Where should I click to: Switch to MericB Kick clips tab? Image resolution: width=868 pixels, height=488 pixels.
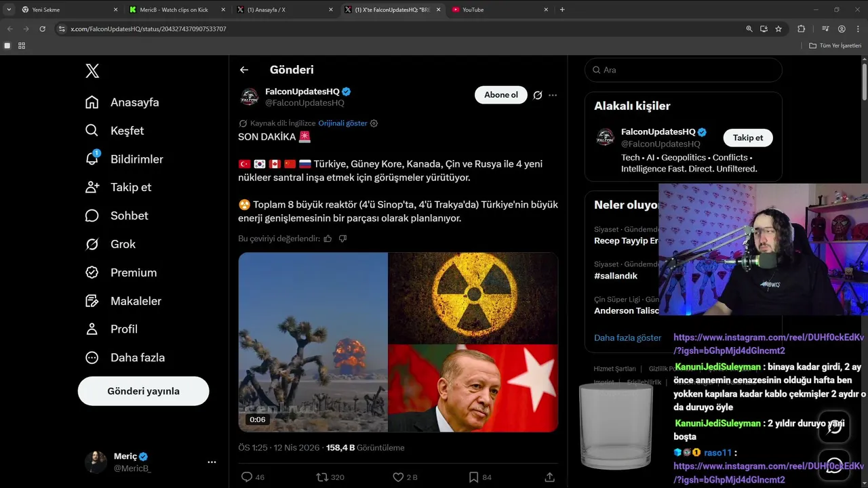(x=178, y=9)
